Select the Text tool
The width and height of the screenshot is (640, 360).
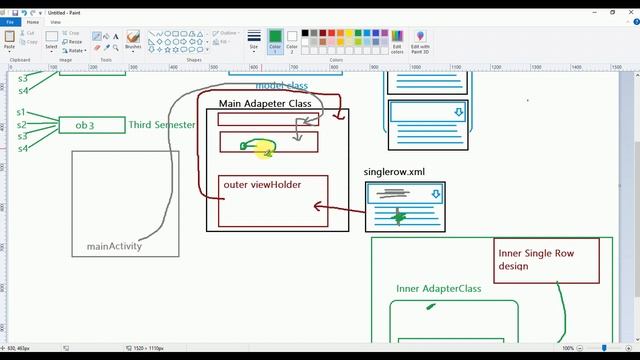[116, 37]
